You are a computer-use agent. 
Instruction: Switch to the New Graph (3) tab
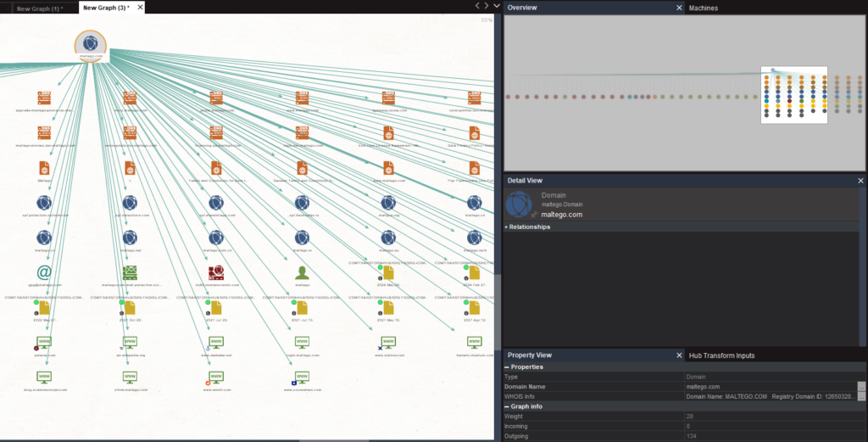pyautogui.click(x=106, y=8)
